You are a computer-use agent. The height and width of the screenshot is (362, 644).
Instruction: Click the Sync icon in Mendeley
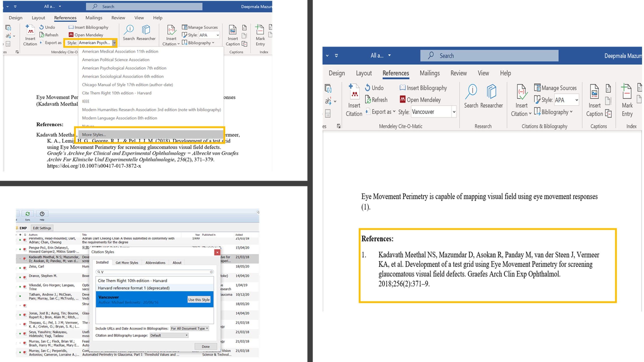[x=28, y=214]
